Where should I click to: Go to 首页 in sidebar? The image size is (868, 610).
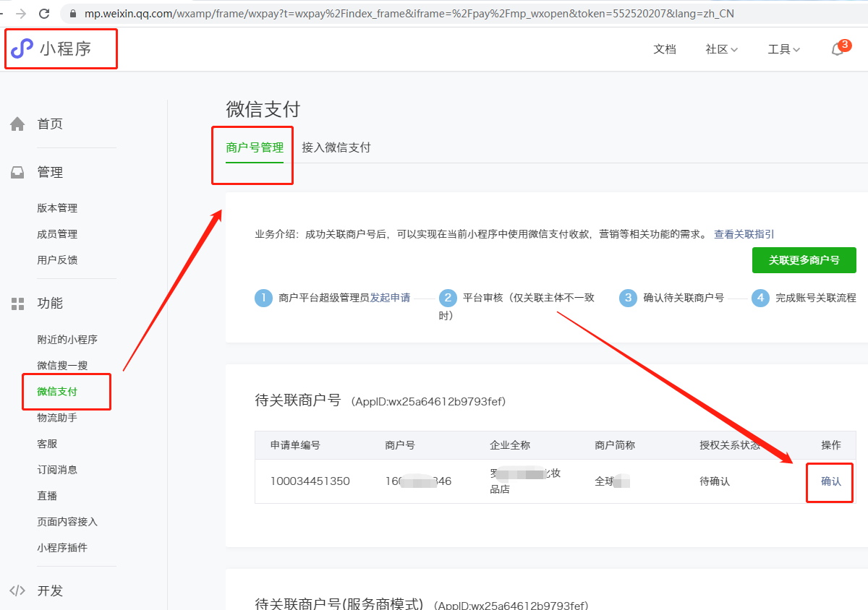coord(50,124)
